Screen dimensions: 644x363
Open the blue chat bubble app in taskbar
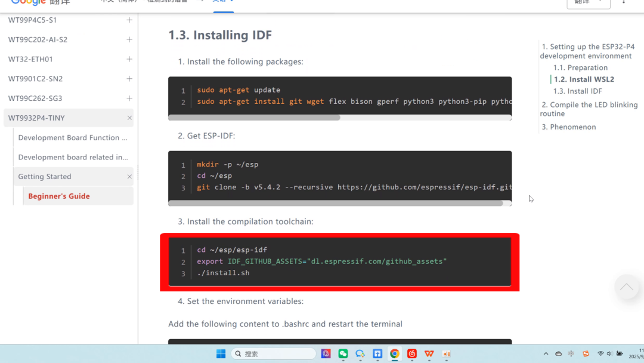(x=360, y=354)
